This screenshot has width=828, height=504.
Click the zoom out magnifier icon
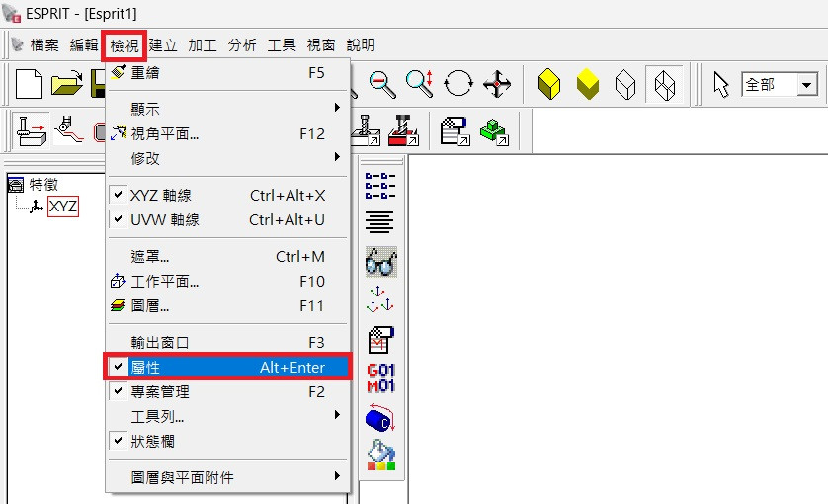[x=382, y=84]
